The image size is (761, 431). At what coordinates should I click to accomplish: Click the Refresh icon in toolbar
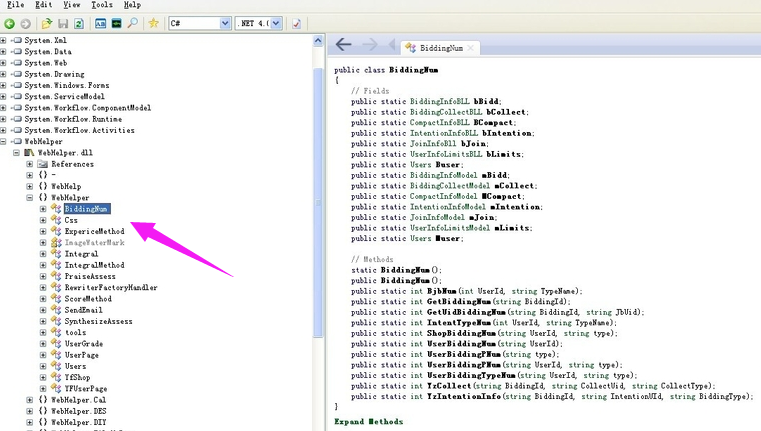[80, 22]
